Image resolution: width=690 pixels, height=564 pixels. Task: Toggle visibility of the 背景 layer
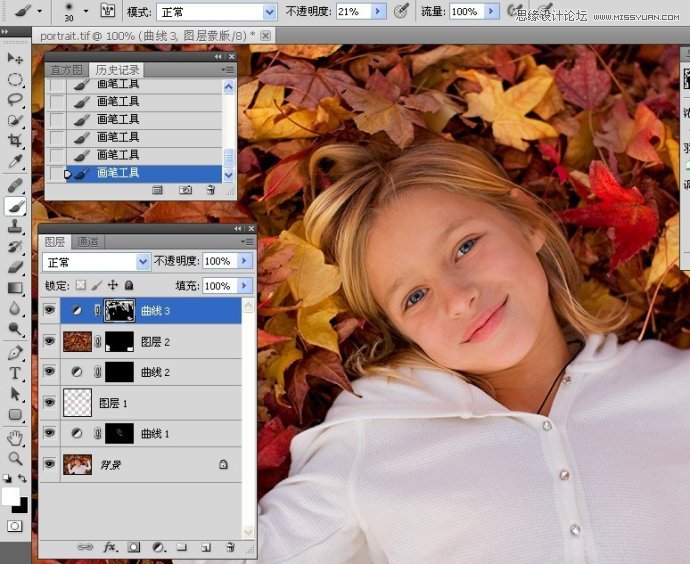pyautogui.click(x=49, y=465)
